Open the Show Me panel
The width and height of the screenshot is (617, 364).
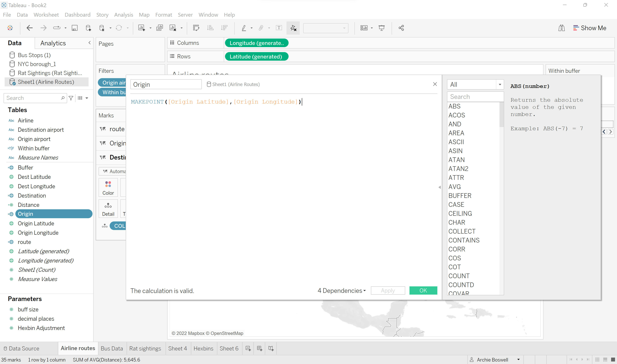(589, 28)
